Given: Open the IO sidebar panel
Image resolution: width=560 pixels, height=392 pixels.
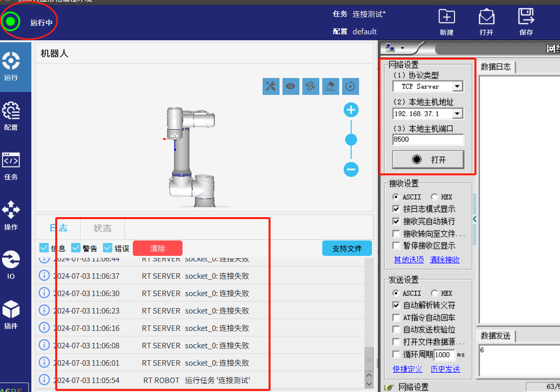Looking at the screenshot, I should click(11, 265).
